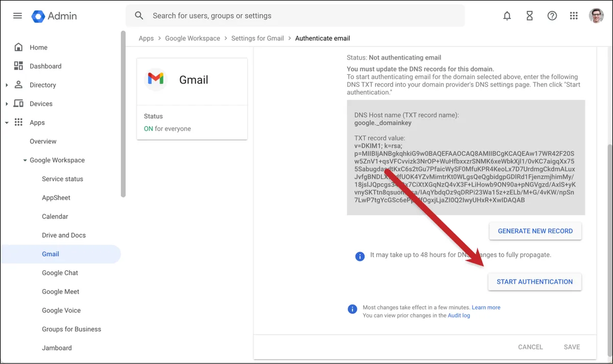613x364 pixels.
Task: Click Start Authentication button
Action: [x=535, y=282]
